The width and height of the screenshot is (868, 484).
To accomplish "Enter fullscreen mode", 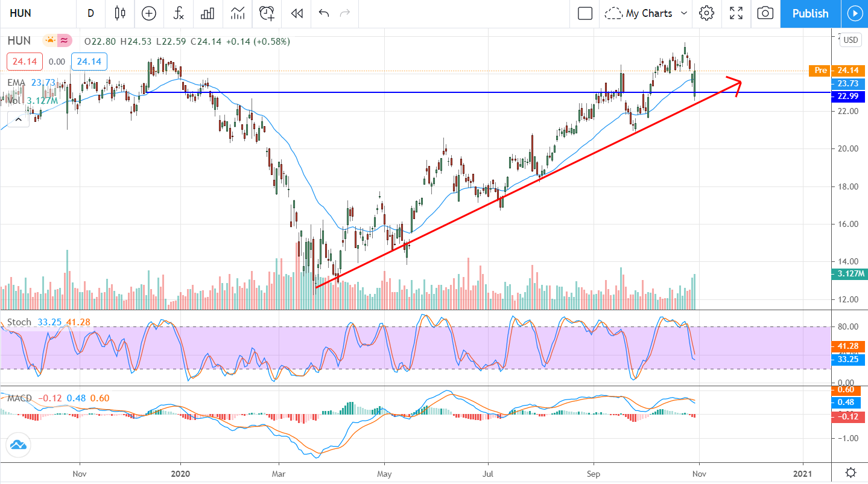I will coord(736,13).
